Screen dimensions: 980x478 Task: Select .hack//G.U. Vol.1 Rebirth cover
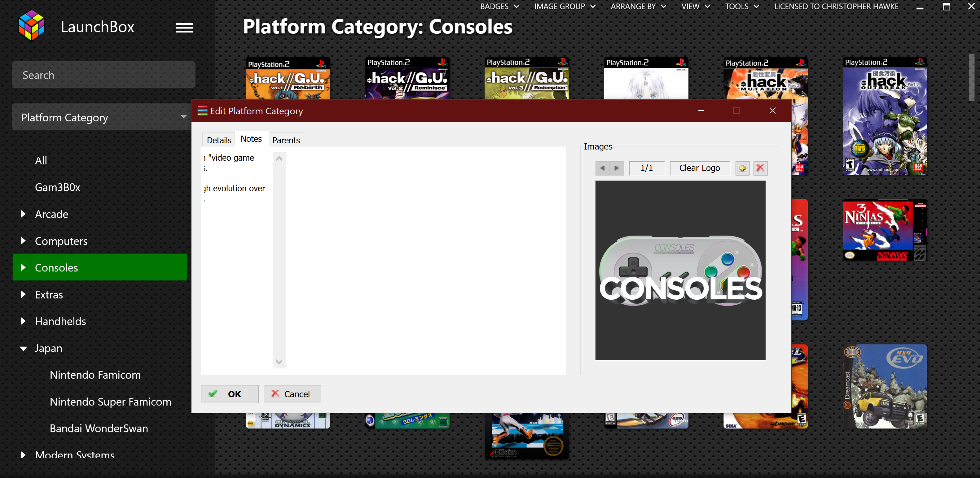coord(288,78)
